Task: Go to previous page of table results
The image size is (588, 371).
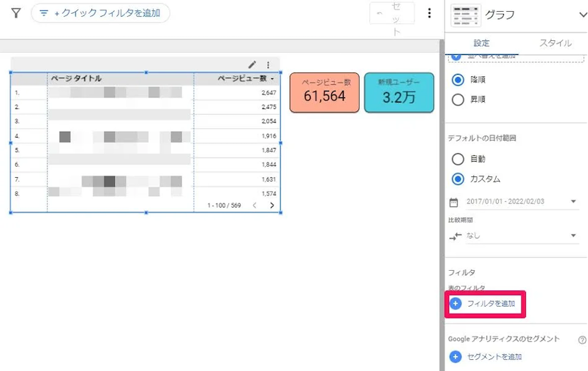Action: [x=255, y=206]
